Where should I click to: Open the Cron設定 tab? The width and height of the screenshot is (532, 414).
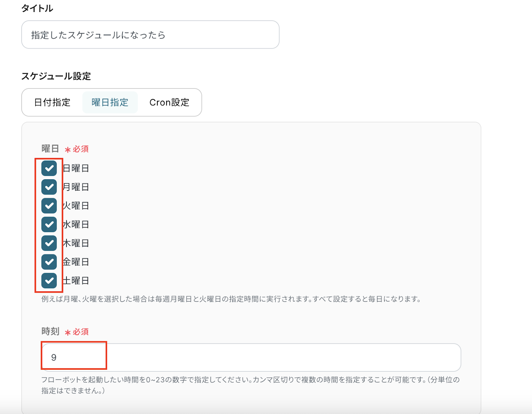tap(169, 102)
